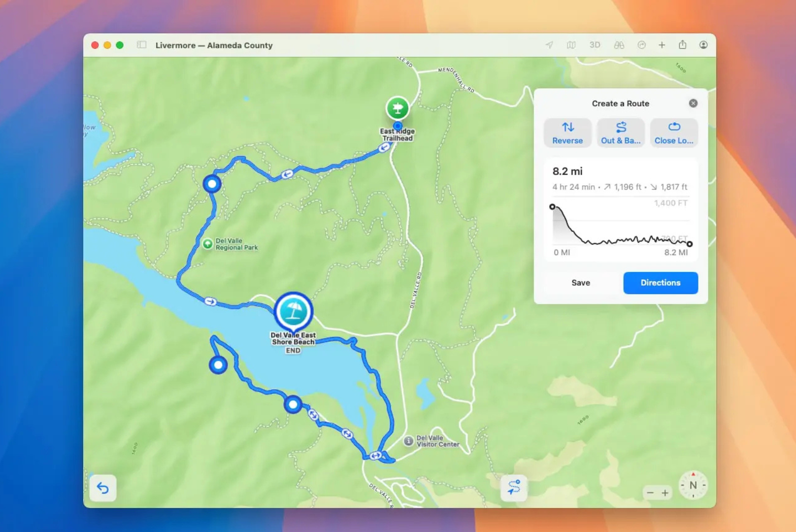This screenshot has height=532, width=796.
Task: Enable Close Loop routing
Action: pyautogui.click(x=674, y=133)
